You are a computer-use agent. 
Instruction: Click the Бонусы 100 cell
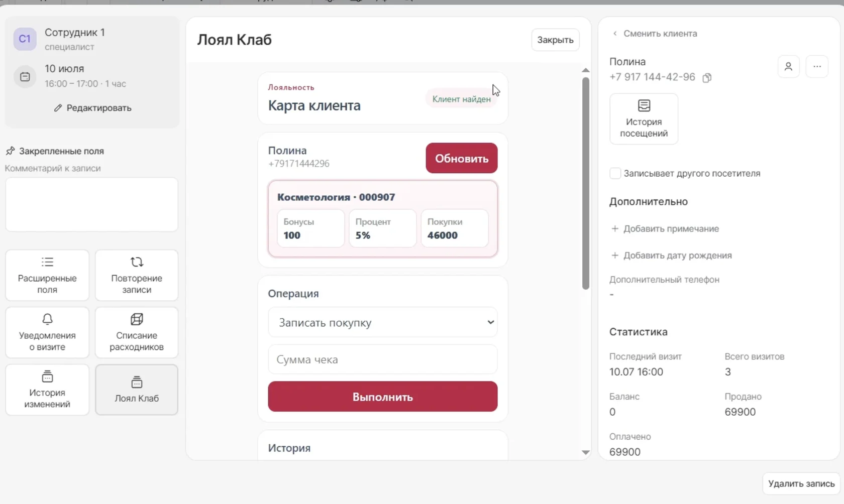click(x=311, y=228)
